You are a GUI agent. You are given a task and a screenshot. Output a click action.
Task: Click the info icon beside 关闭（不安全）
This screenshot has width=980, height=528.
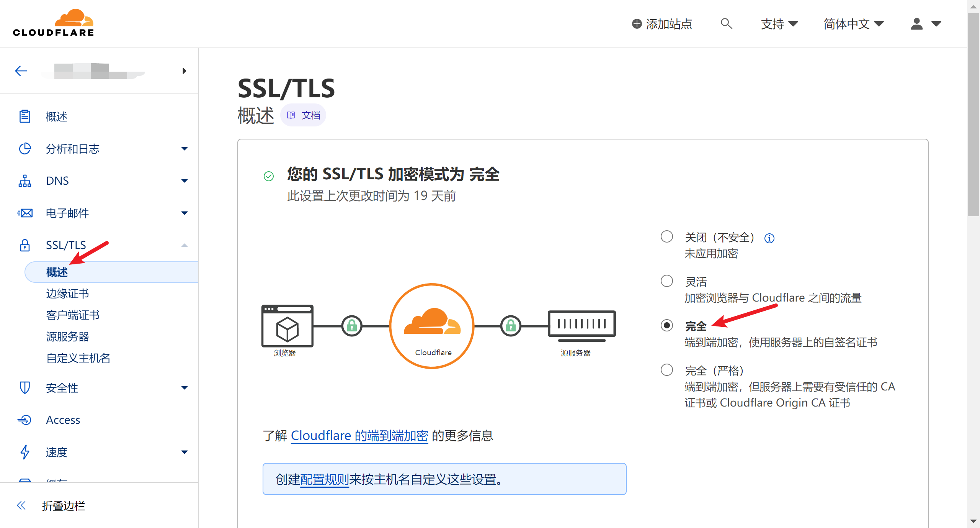769,238
